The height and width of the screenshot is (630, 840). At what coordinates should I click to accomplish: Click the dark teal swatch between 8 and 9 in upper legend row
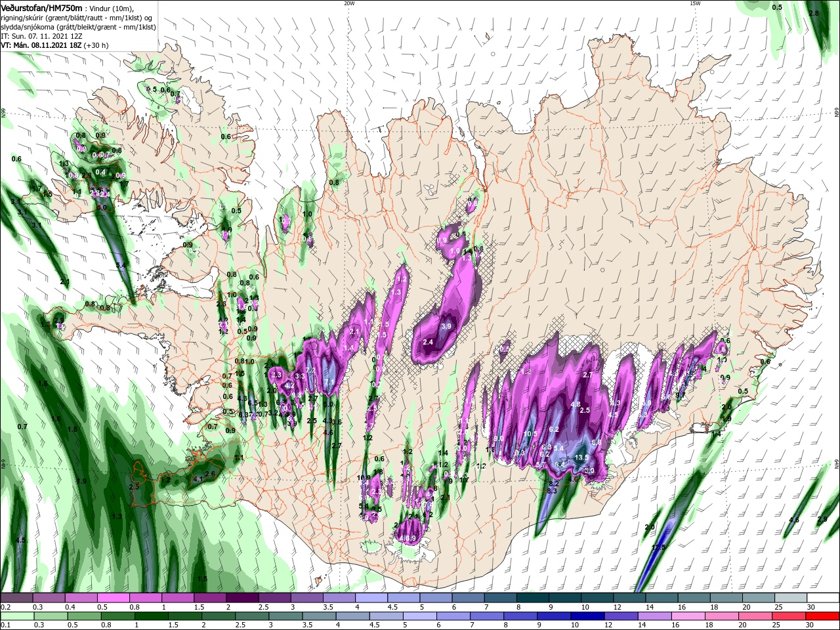point(533,598)
